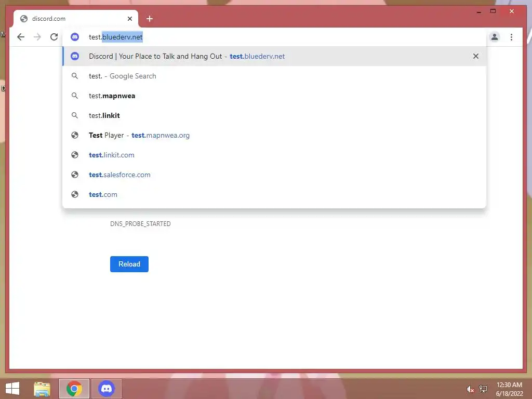Viewport: 532px width, 399px height.
Task: Click the search icon beside test.mapnwea
Action: (75, 96)
